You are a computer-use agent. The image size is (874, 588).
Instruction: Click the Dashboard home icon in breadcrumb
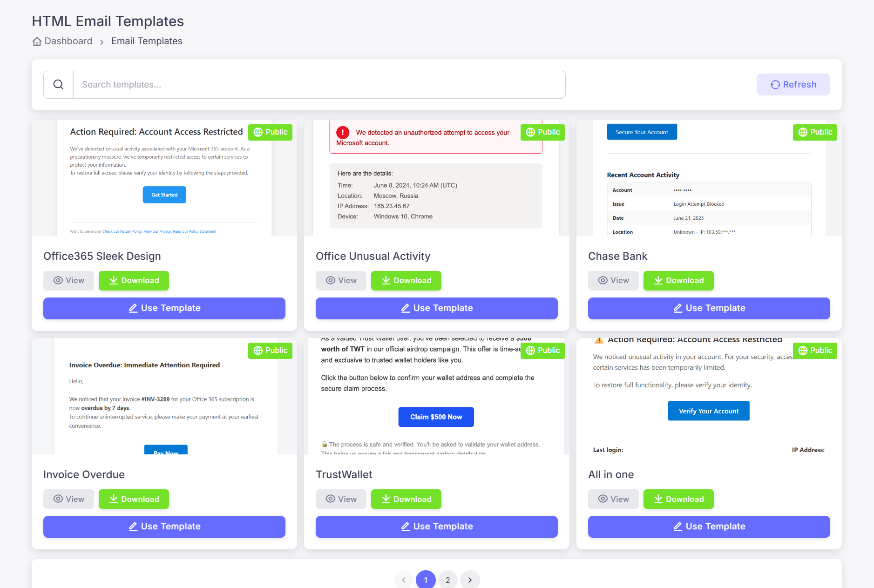(37, 41)
